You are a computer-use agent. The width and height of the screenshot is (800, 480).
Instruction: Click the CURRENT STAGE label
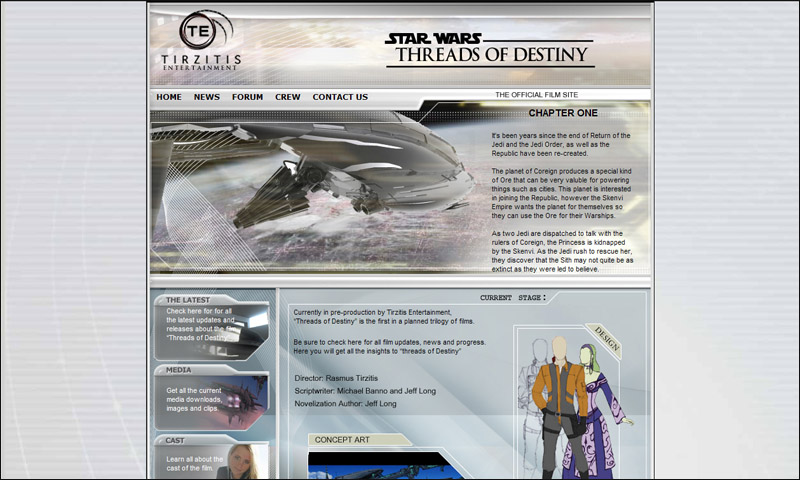click(513, 297)
